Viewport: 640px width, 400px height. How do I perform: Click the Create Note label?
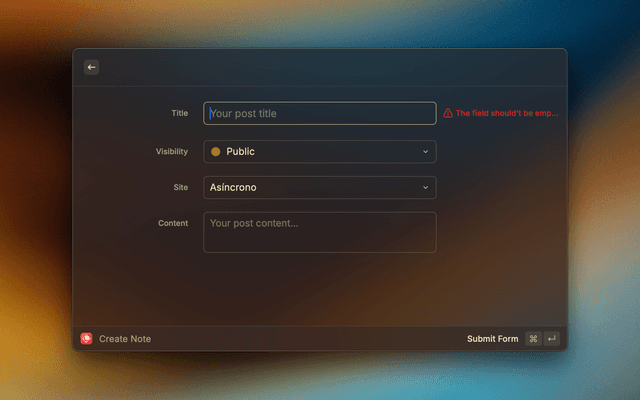pyautogui.click(x=125, y=339)
